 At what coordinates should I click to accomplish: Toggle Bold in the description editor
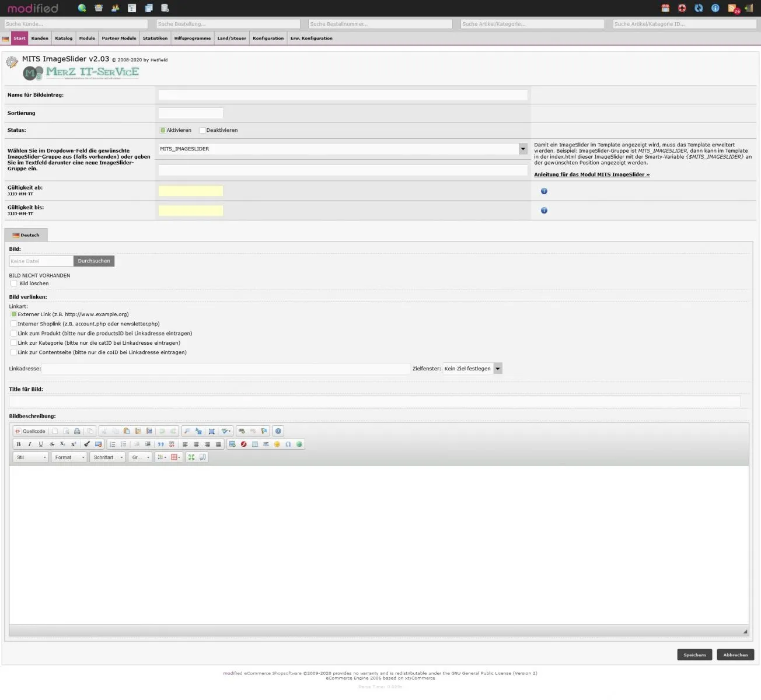coord(19,444)
